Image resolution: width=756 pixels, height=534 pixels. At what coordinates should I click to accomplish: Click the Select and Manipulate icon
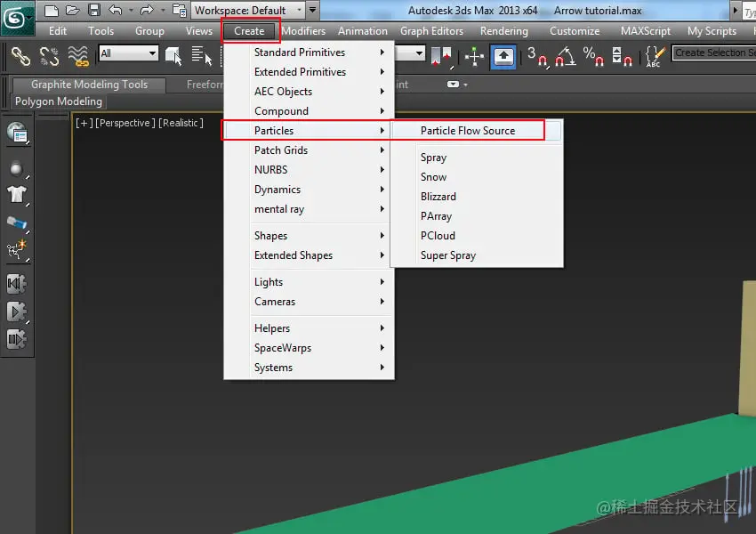[x=474, y=56]
